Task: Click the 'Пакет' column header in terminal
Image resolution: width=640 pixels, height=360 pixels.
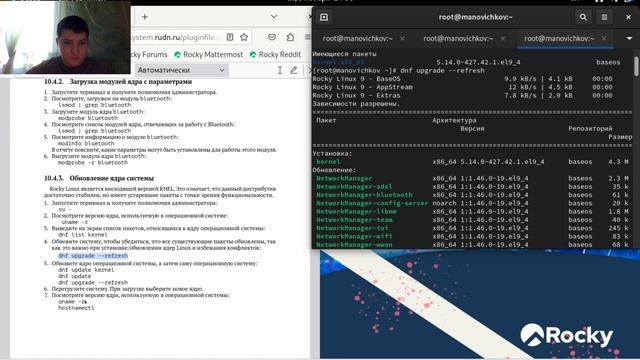Action: tap(326, 120)
